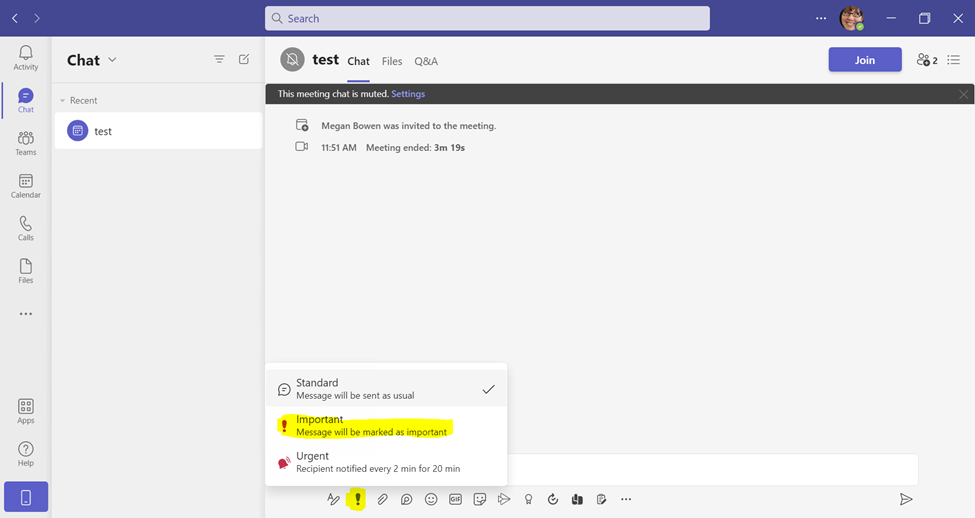Image resolution: width=975 pixels, height=518 pixels.
Task: Open the emoji picker
Action: pyautogui.click(x=431, y=499)
